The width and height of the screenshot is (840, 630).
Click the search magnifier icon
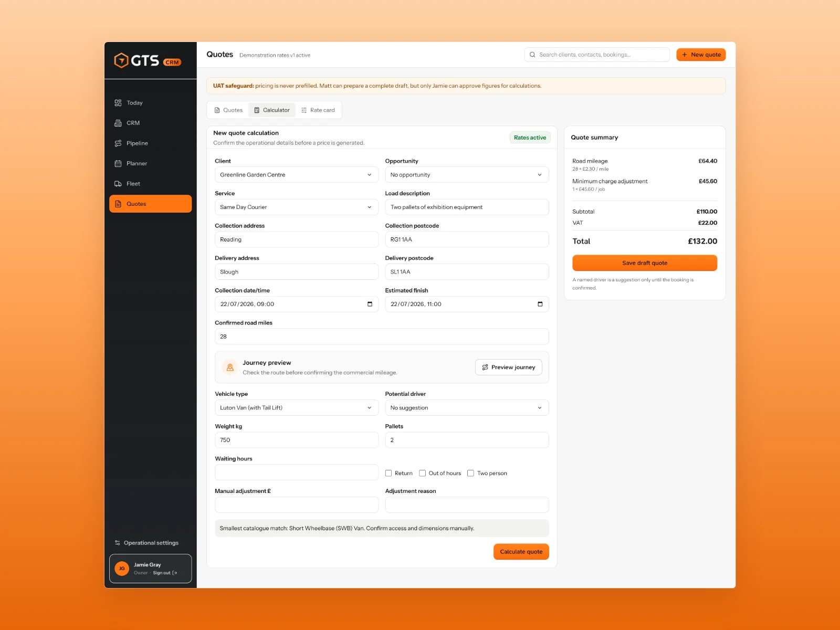click(532, 55)
